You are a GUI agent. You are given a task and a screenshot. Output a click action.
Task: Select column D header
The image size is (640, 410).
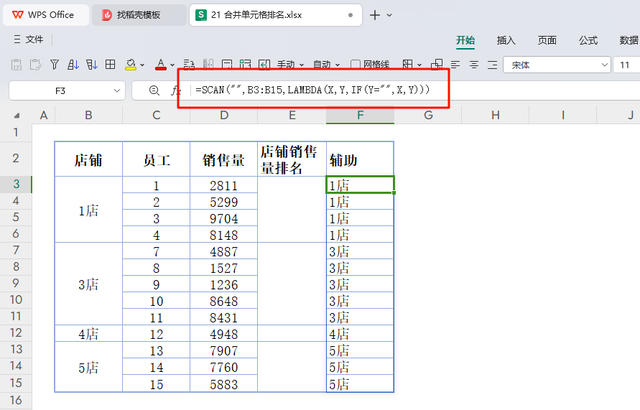(224, 115)
